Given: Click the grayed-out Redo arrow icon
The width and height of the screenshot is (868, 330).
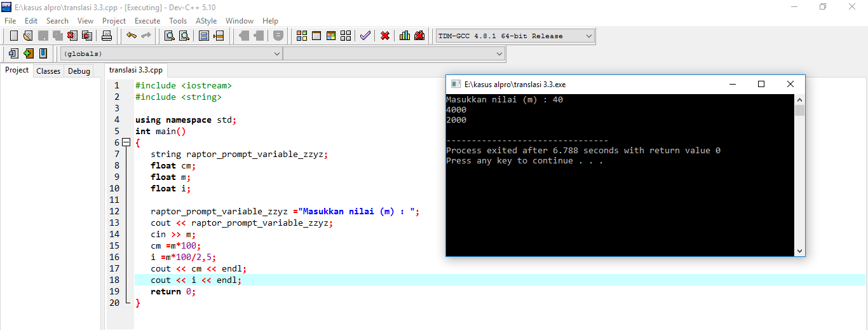Looking at the screenshot, I should [x=146, y=36].
